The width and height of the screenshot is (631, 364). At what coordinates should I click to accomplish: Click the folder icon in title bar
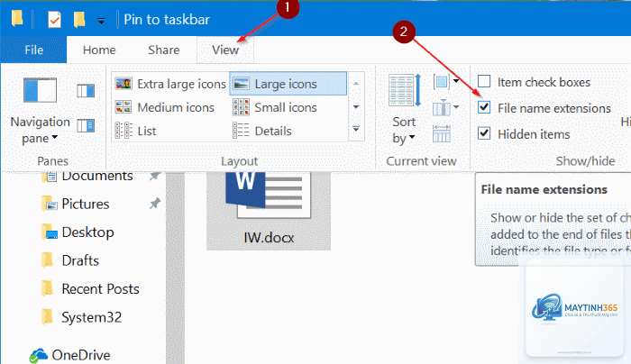[17, 19]
